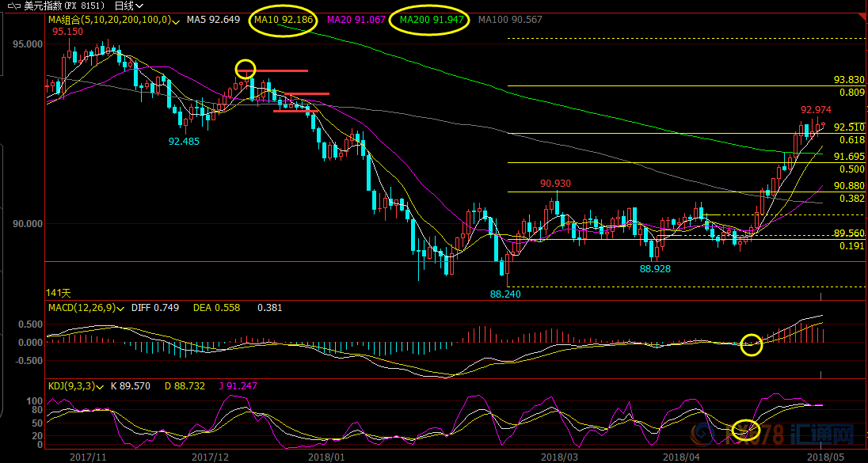Click the -0.500 MACD axis label
868x463 pixels.
click(30, 361)
